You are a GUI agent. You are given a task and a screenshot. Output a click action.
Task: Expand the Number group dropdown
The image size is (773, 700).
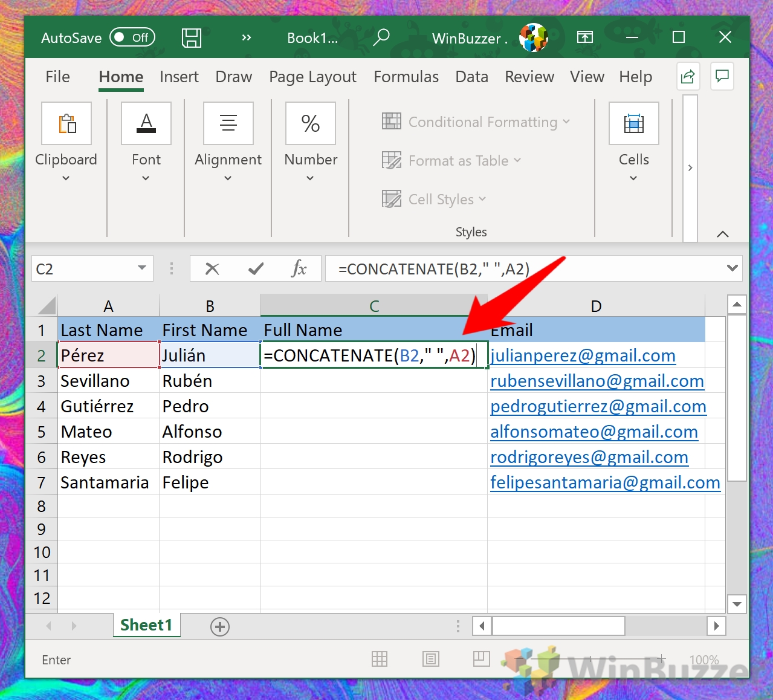point(310,178)
